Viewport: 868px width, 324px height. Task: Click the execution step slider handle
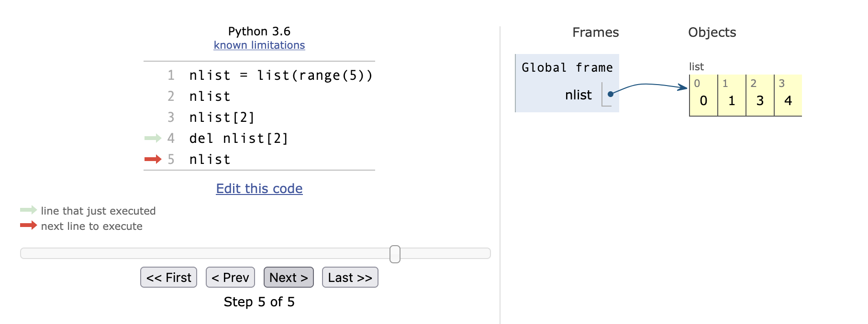coord(395,254)
